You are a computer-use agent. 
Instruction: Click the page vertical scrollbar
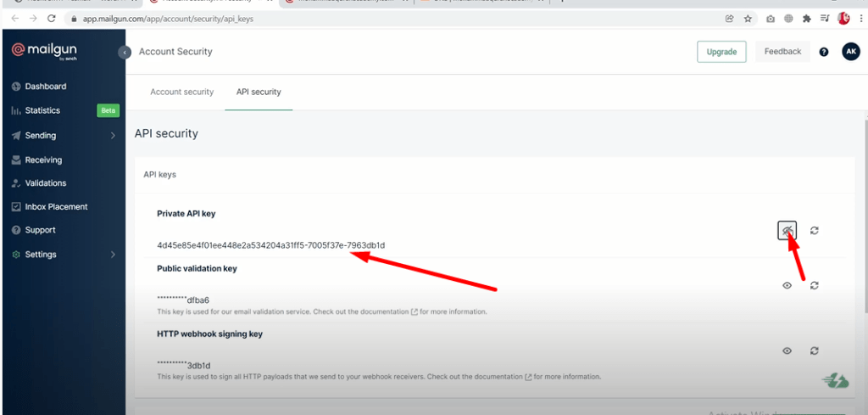(865, 216)
